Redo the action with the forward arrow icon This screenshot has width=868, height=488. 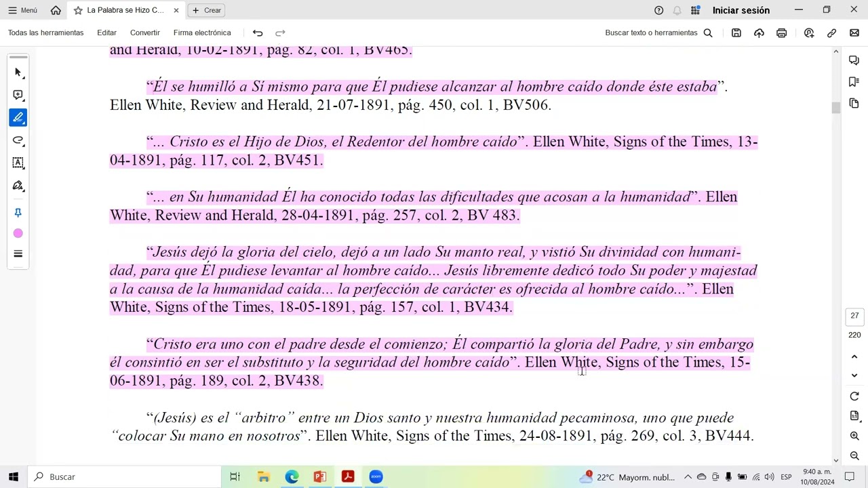(x=280, y=33)
